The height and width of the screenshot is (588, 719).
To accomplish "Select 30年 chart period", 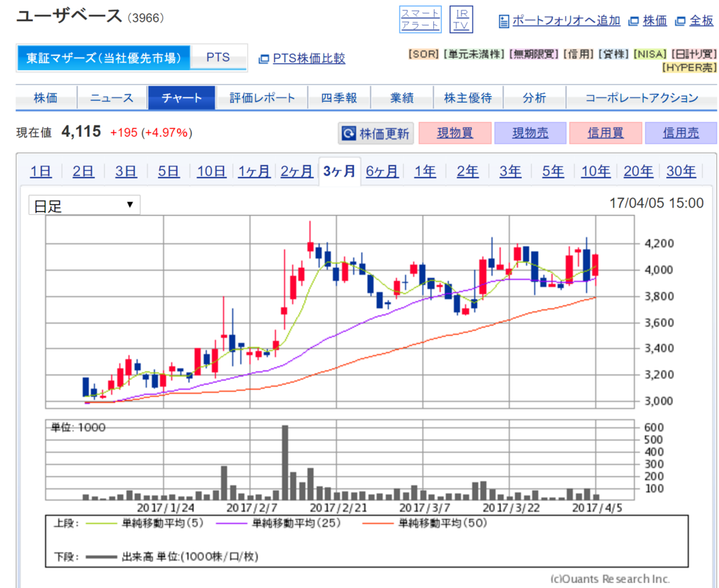I will [681, 171].
